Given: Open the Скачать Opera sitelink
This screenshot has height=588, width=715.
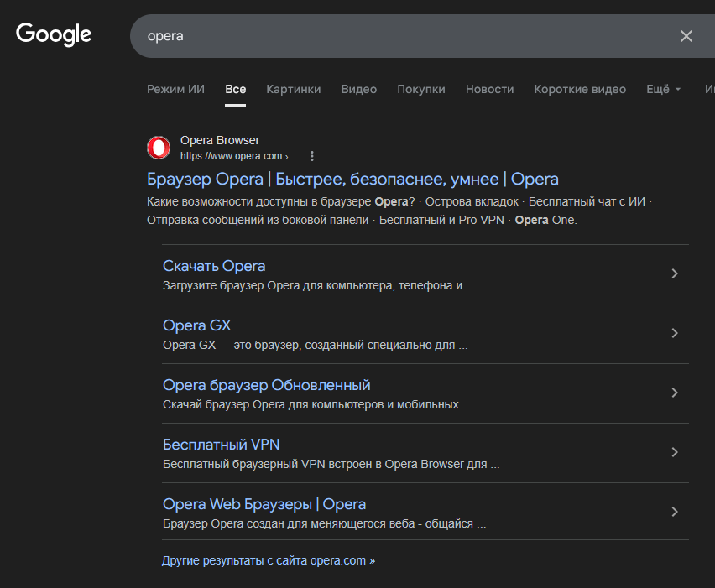Looking at the screenshot, I should pos(214,266).
